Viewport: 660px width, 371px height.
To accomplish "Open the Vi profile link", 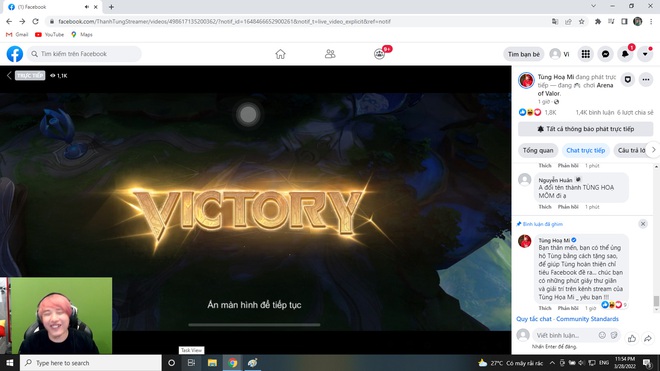I will [560, 54].
